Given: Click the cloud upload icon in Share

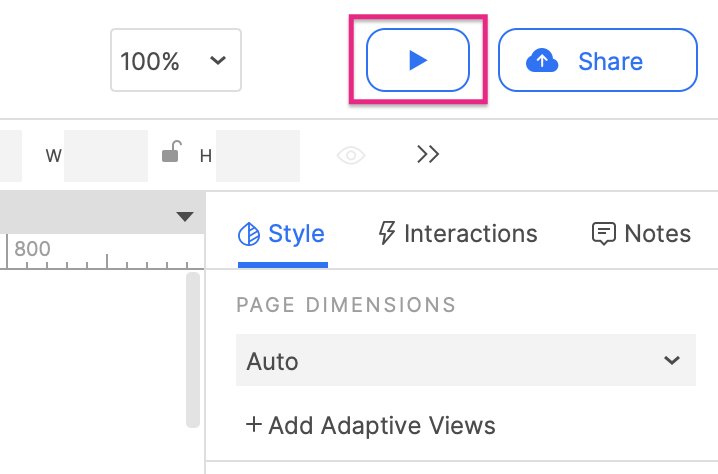Looking at the screenshot, I should coord(541,62).
